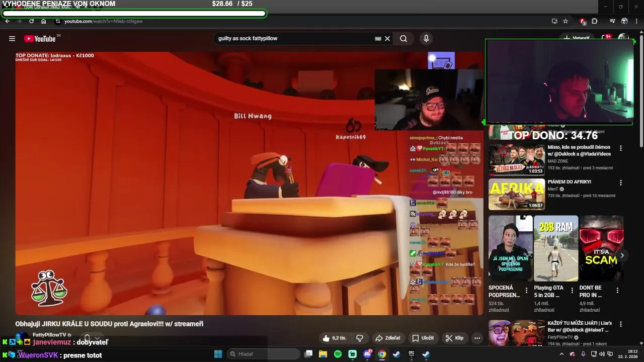Toggle notification bell beside FattyPillowTV
Screen dimensions: 644x362
87,338
